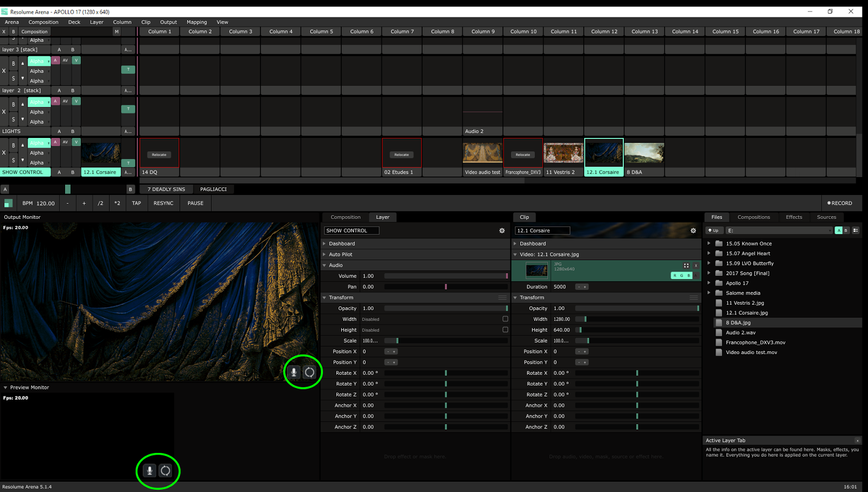Enable the layer Height checkbox
Image resolution: width=868 pixels, height=492 pixels.
505,330
